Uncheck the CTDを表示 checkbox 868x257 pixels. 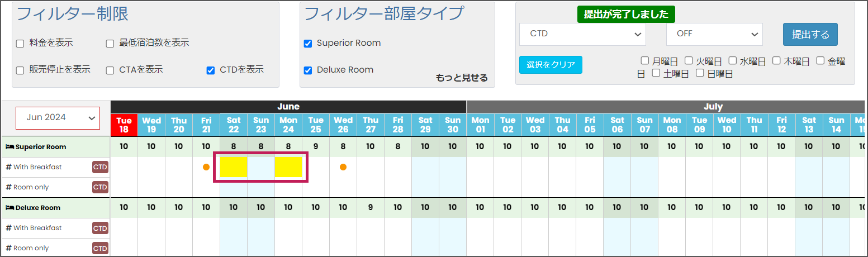pos(211,70)
